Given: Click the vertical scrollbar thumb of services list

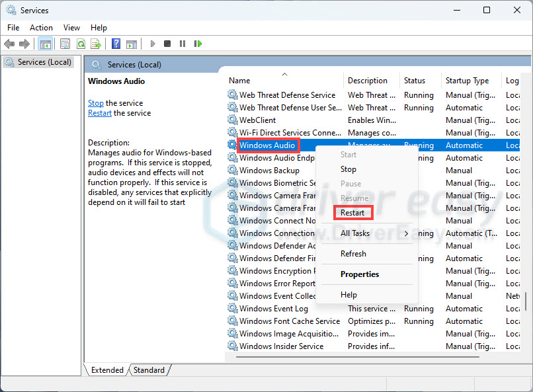Looking at the screenshot, I should 526,301.
